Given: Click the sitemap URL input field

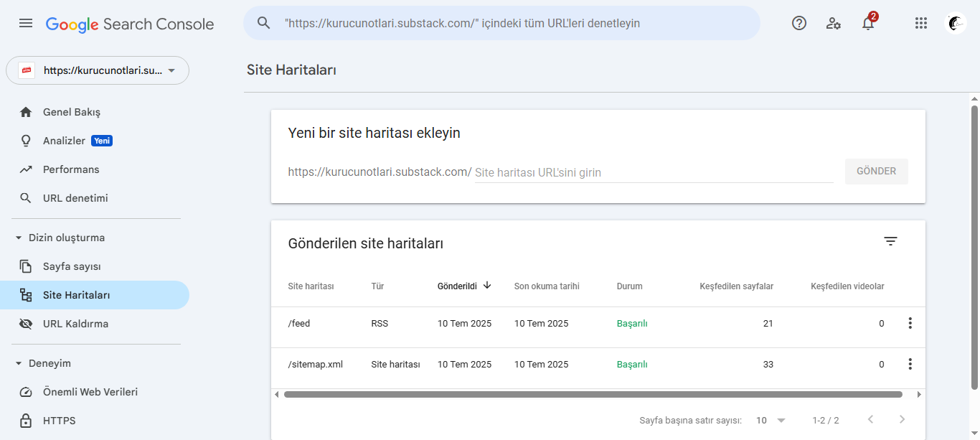Looking at the screenshot, I should click(654, 172).
